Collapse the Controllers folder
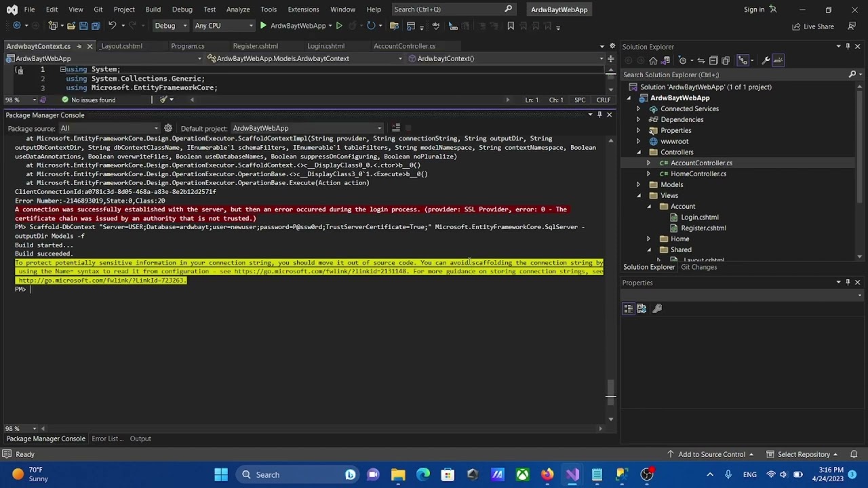 pos(638,152)
